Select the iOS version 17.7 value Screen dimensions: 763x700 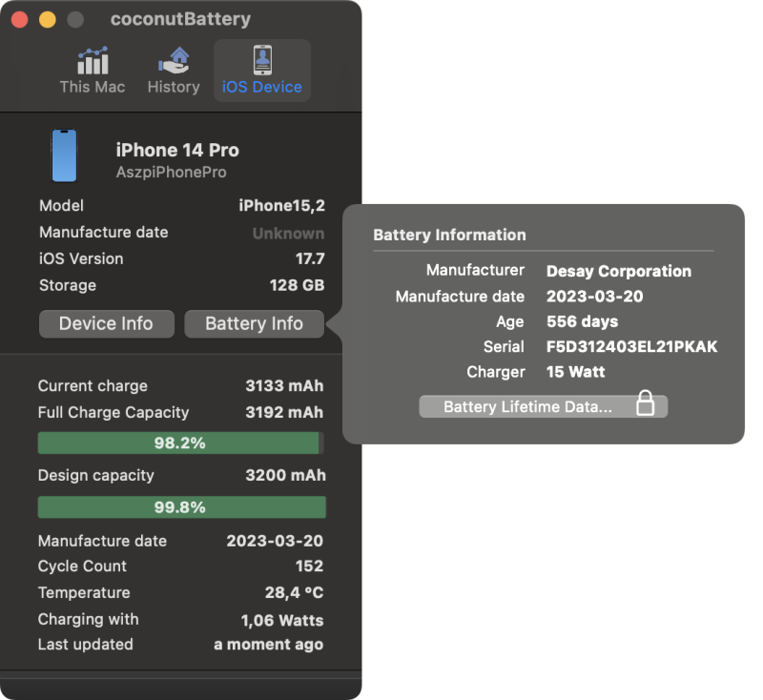point(310,258)
